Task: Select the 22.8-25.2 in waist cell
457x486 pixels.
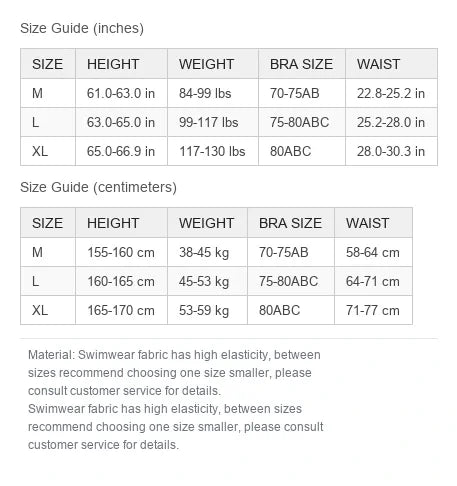Action: tap(391, 93)
